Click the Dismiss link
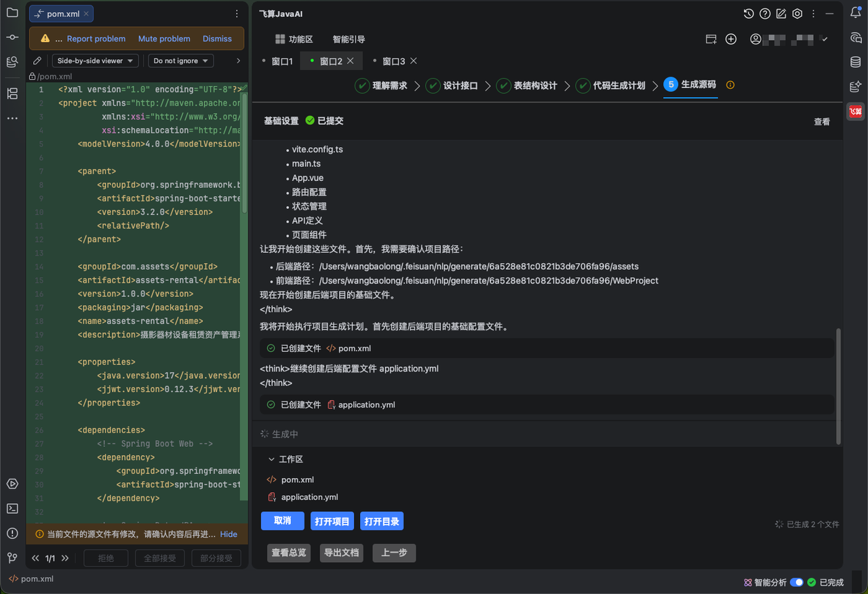 tap(217, 39)
